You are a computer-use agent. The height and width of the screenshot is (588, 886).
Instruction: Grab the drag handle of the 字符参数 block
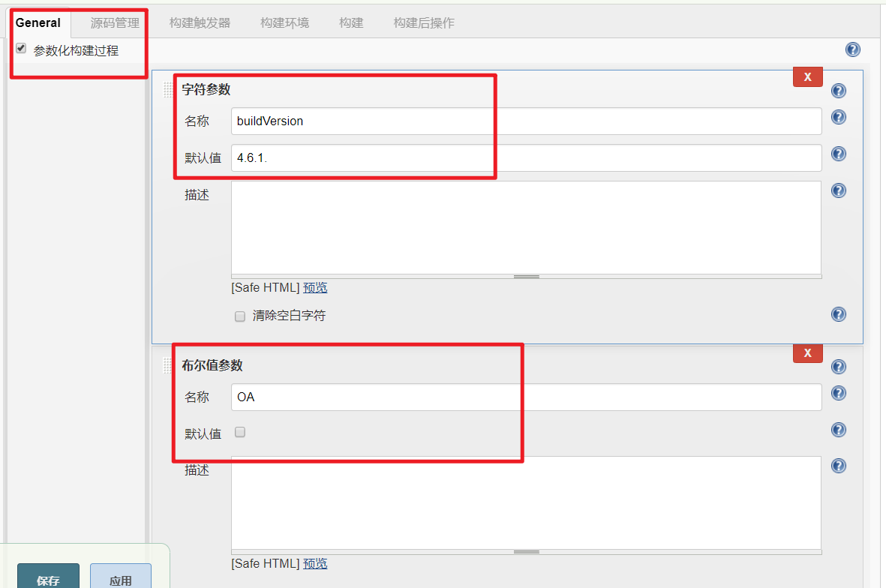167,90
